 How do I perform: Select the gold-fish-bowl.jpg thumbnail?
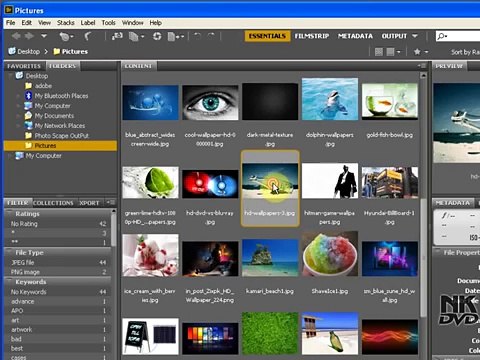[390, 101]
